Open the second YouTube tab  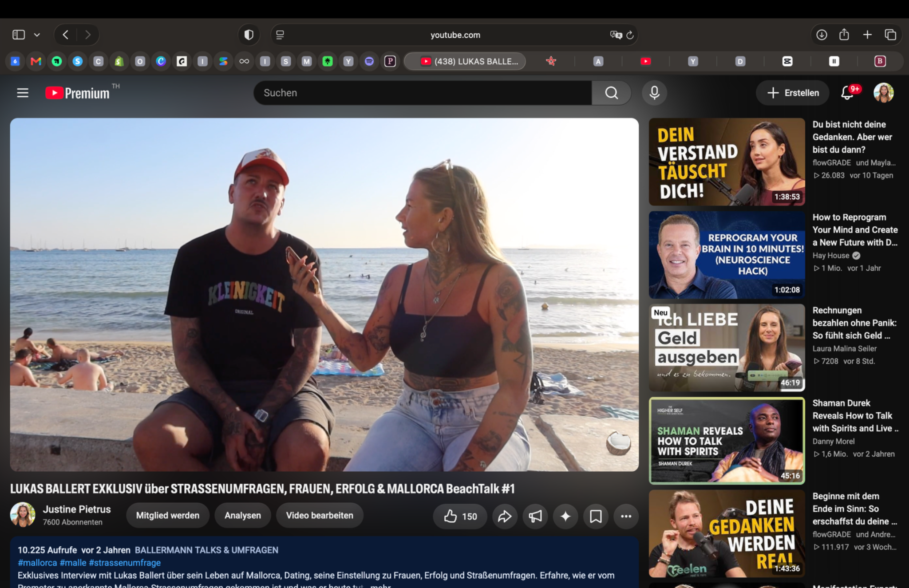(x=645, y=61)
